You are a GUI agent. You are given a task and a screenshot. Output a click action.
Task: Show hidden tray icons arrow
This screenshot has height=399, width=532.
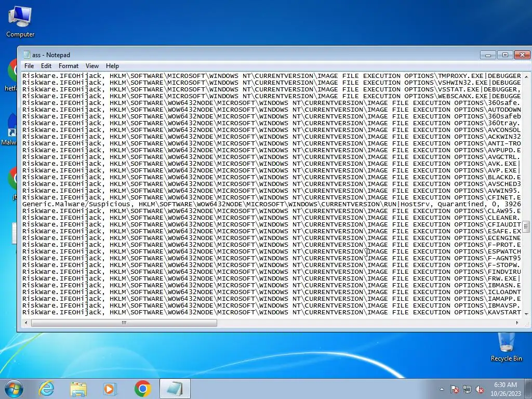[442, 389]
